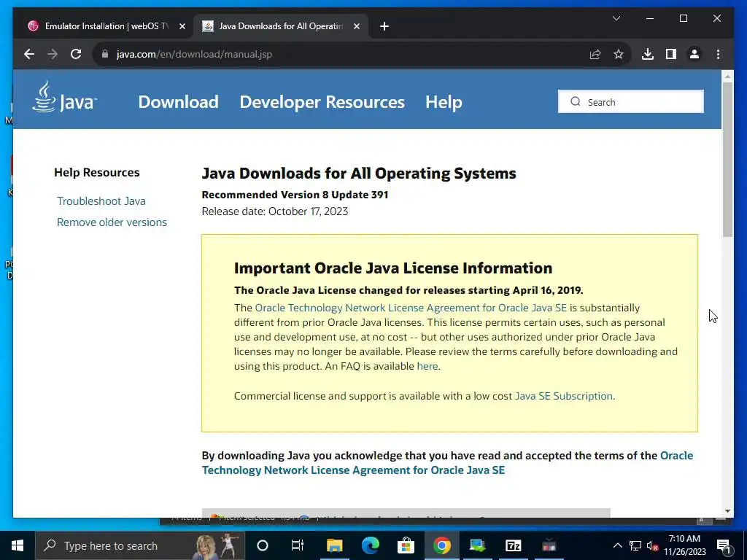
Task: Show hidden system tray icons
Action: click(x=617, y=545)
